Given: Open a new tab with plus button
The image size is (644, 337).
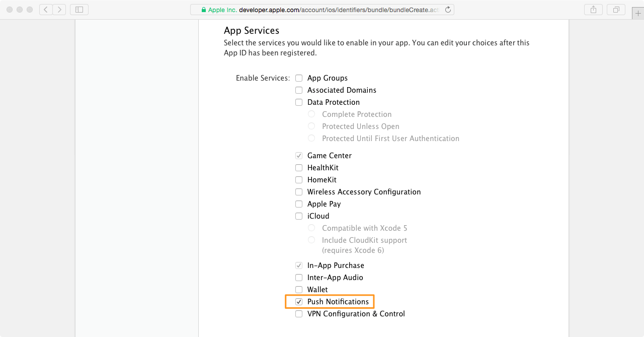Looking at the screenshot, I should click(x=638, y=14).
